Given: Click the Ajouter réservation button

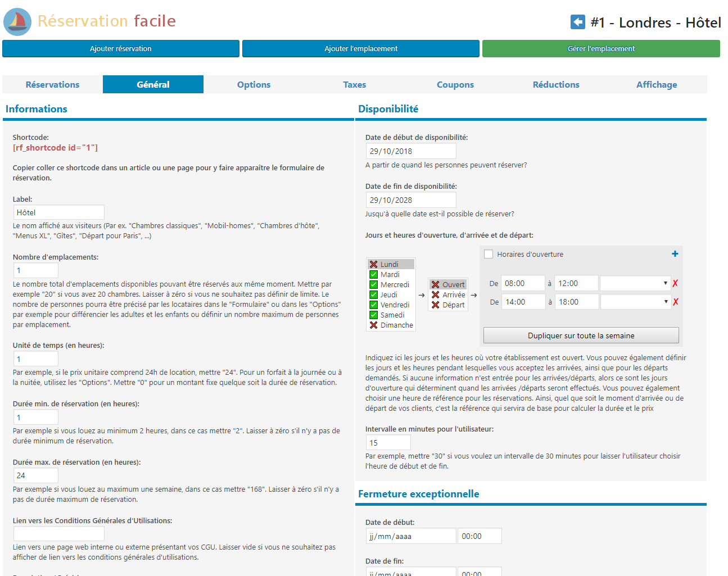Looking at the screenshot, I should pyautogui.click(x=121, y=48).
